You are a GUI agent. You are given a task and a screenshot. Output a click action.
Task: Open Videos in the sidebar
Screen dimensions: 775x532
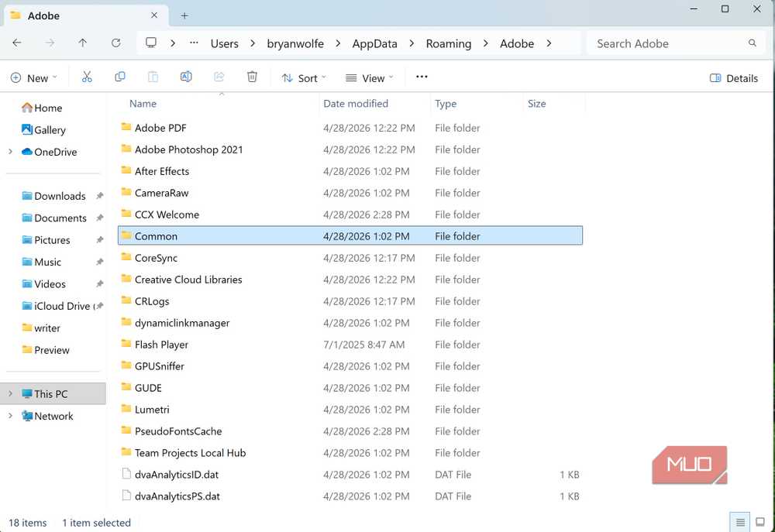pos(50,284)
